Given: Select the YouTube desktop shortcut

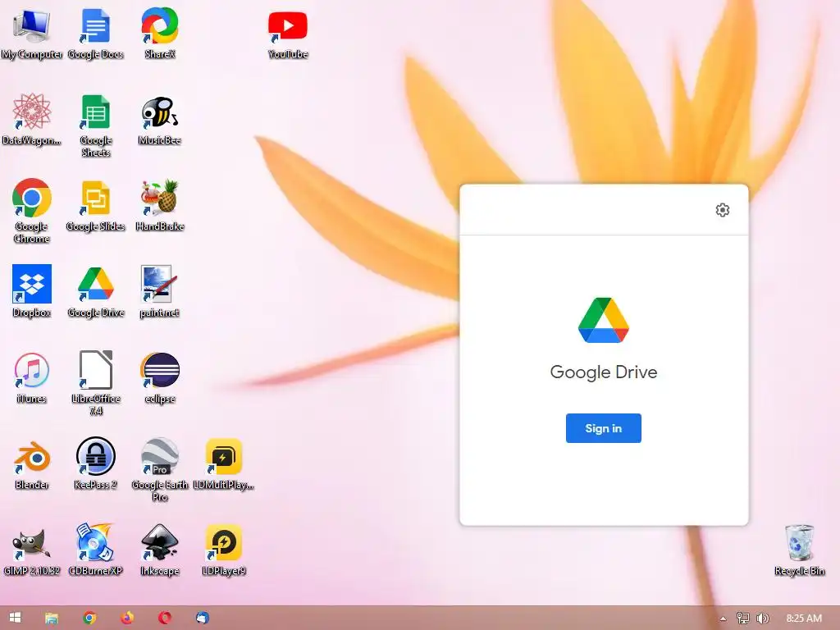Looking at the screenshot, I should pyautogui.click(x=288, y=34).
